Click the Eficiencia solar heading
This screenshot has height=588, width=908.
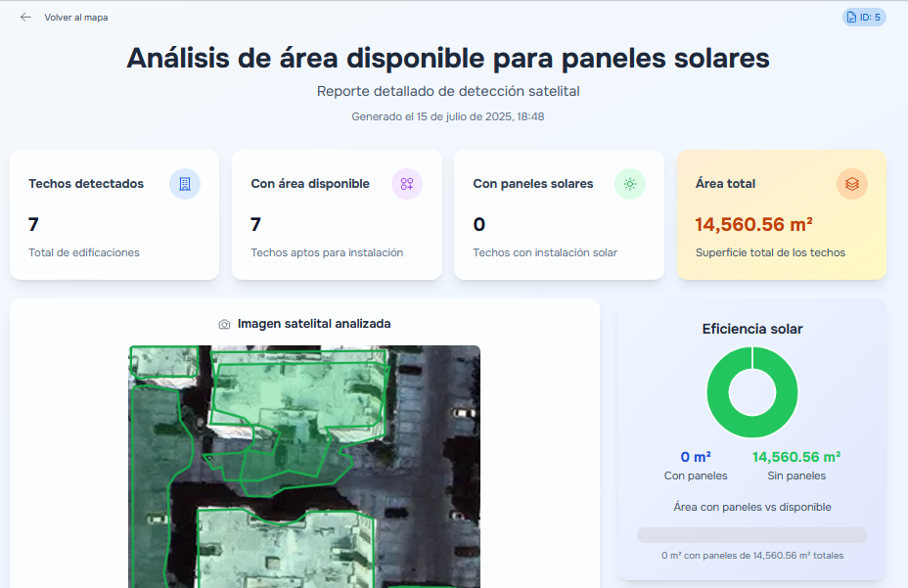pos(752,329)
